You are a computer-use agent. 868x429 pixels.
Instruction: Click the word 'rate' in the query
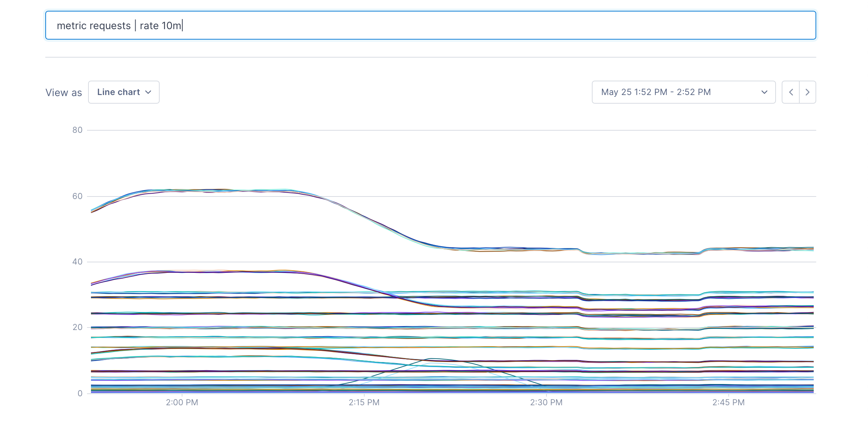149,26
